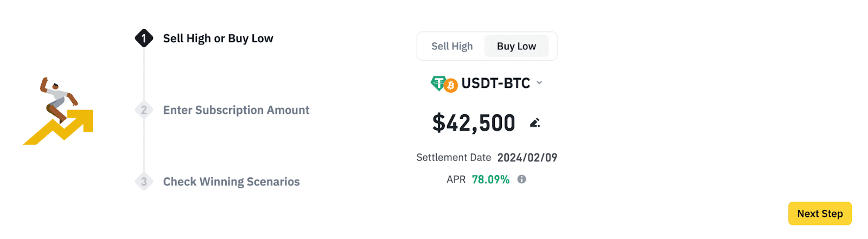Click the step 2 diamond marker
The width and height of the screenshot is (868, 239).
pyautogui.click(x=144, y=110)
